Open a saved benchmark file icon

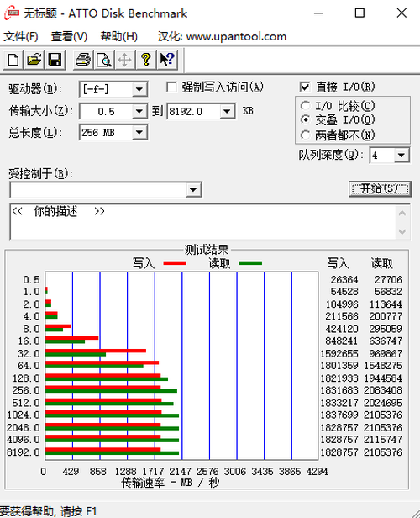coord(34,60)
